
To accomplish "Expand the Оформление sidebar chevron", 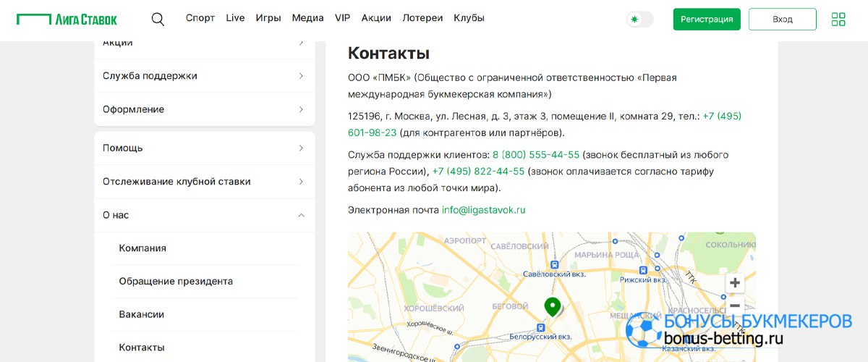I will tap(302, 109).
